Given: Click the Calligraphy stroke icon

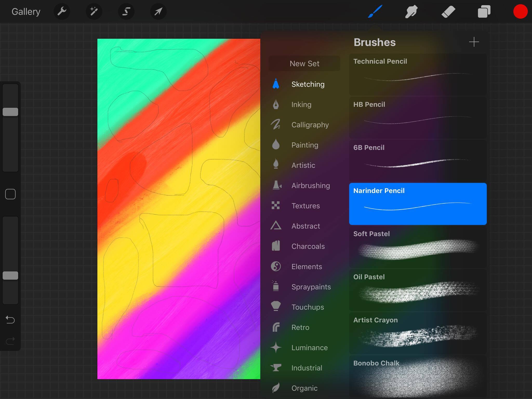Looking at the screenshot, I should 276,124.
